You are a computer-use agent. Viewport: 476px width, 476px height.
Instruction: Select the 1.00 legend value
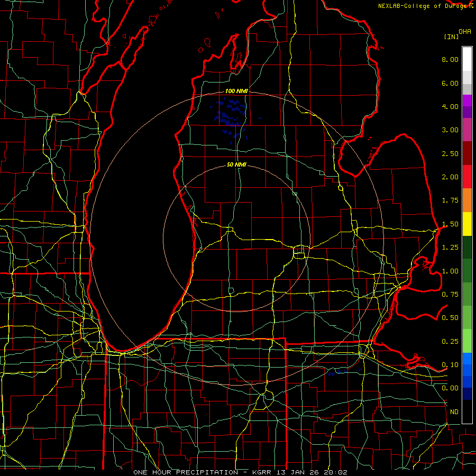450,271
